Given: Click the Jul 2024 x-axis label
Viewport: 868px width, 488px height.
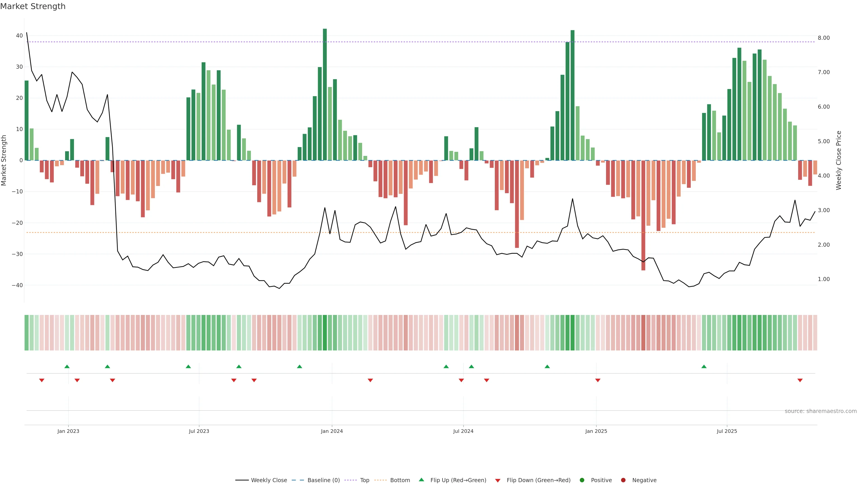Looking at the screenshot, I should 463,431.
